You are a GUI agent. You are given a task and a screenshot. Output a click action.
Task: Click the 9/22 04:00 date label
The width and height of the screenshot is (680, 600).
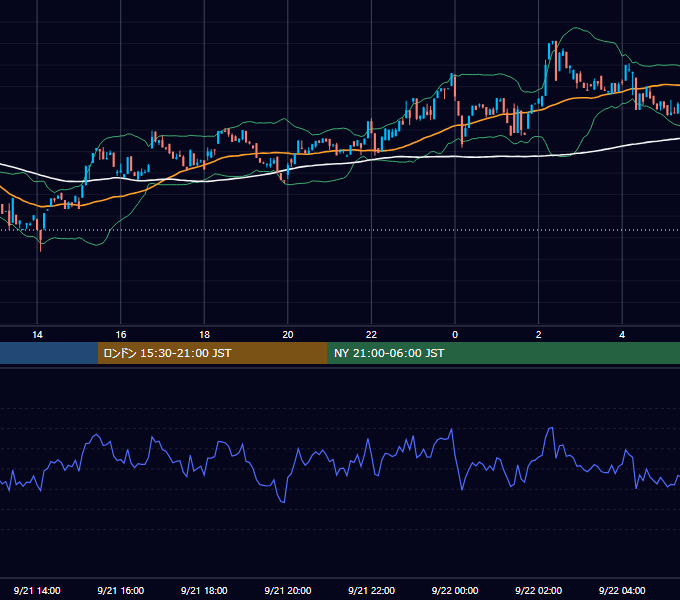[x=622, y=590]
